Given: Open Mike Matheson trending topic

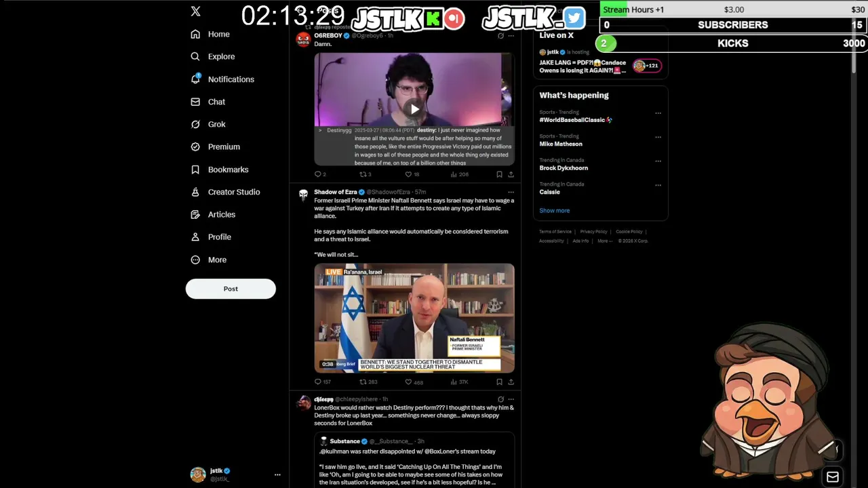Looking at the screenshot, I should coord(561,144).
